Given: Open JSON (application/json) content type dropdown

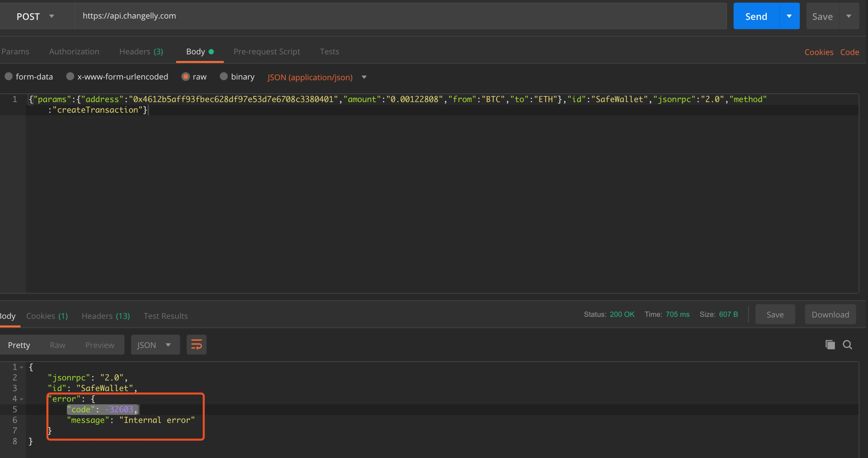Looking at the screenshot, I should pos(317,77).
